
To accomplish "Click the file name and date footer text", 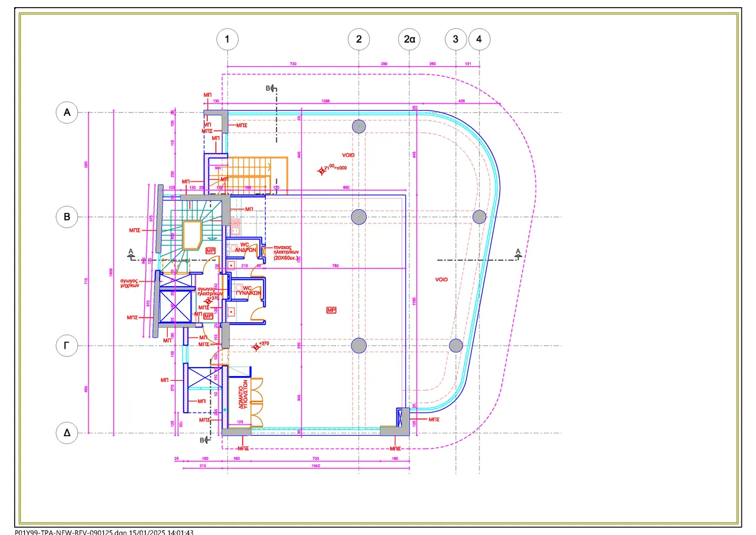I will (x=104, y=532).
